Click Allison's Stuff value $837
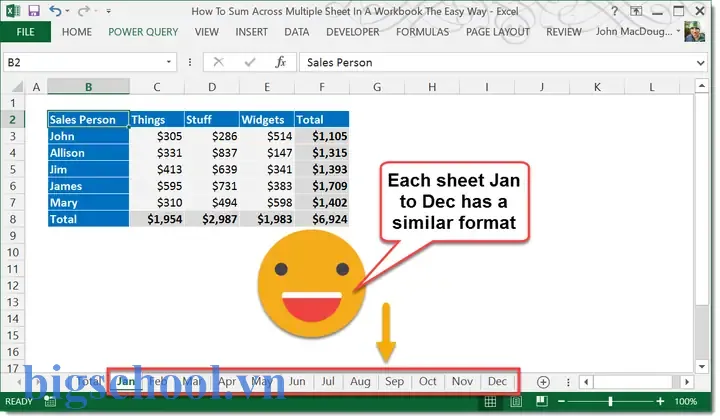Viewport: 720px width, 420px height. coord(212,152)
